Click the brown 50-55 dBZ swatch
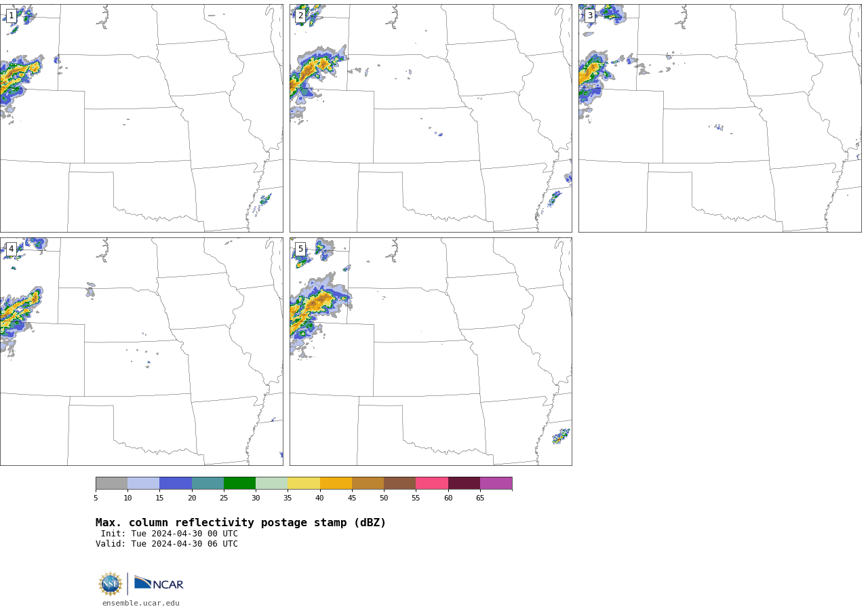This screenshot has width=868, height=611. tap(399, 484)
